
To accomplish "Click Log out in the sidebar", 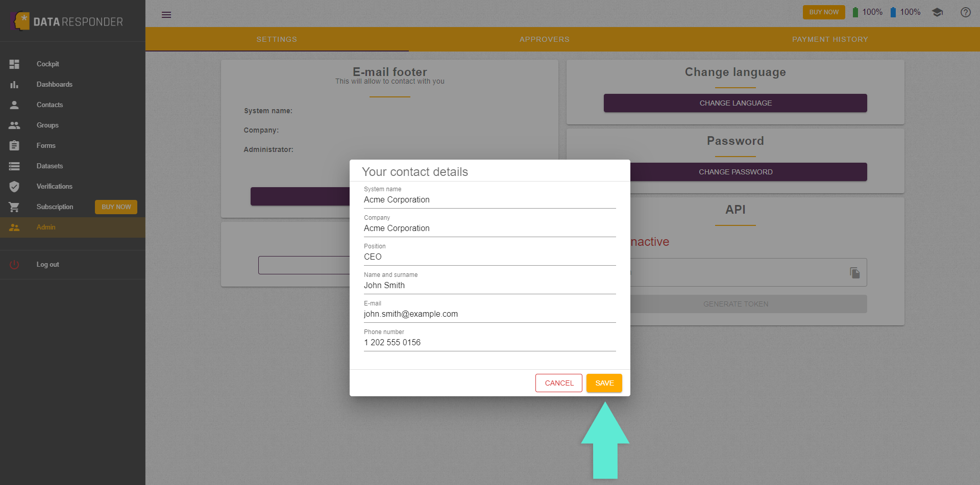I will pos(72,265).
